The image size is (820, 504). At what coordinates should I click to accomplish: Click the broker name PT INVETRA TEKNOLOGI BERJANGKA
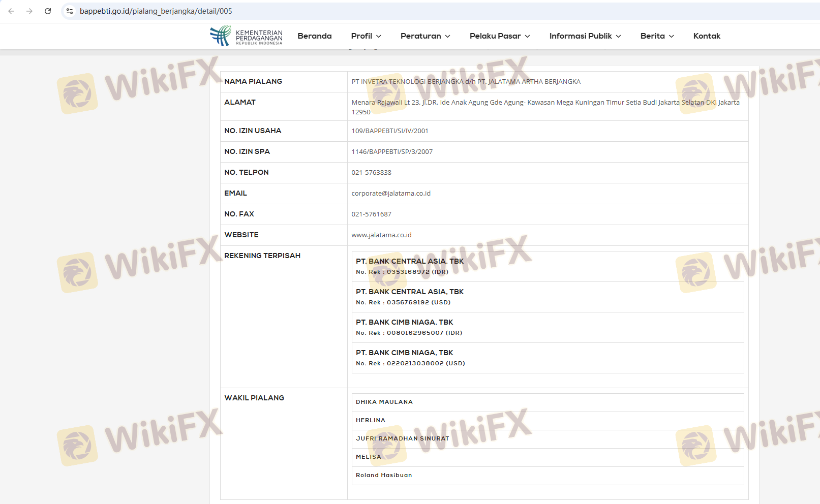click(x=408, y=82)
